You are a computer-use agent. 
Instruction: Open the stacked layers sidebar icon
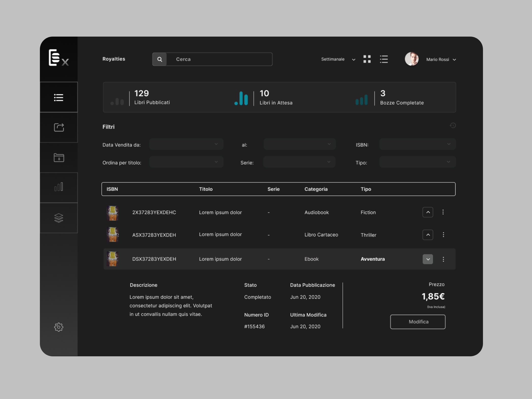point(59,218)
